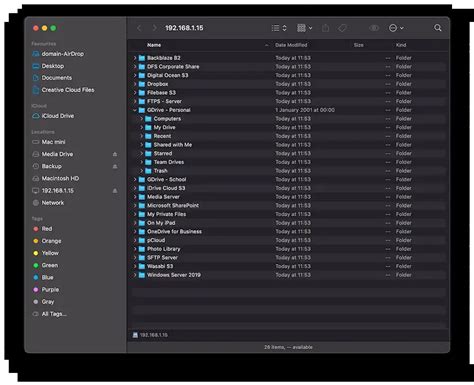Image resolution: width=474 pixels, height=385 pixels.
Task: Eject Media Drive in the sidebar
Action: coord(115,154)
